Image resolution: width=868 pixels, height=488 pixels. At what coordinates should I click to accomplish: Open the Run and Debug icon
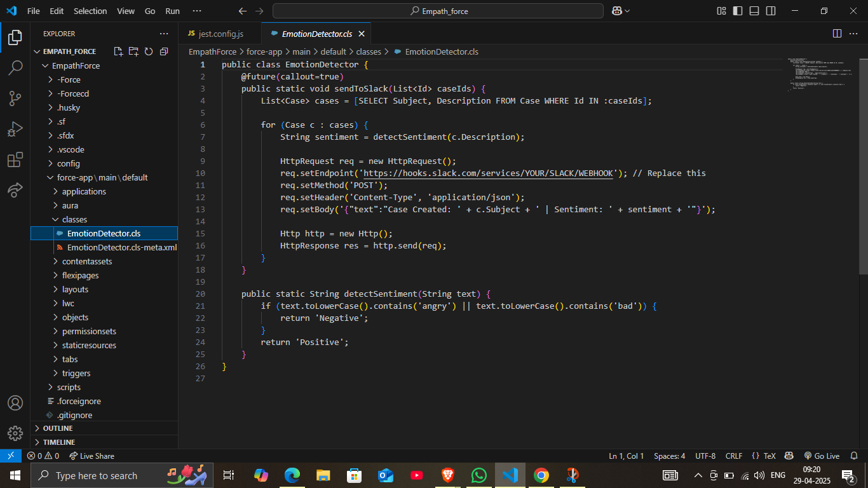[15, 128]
